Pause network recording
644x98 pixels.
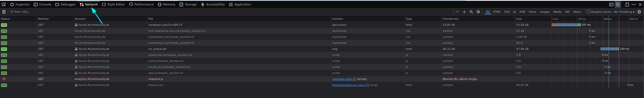tap(457, 12)
